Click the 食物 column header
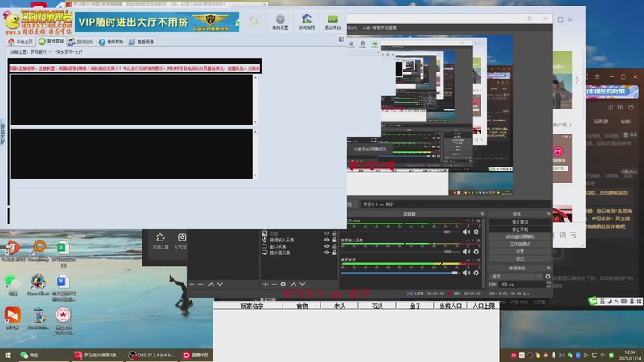Image resolution: width=644 pixels, height=362 pixels. pos(302,306)
